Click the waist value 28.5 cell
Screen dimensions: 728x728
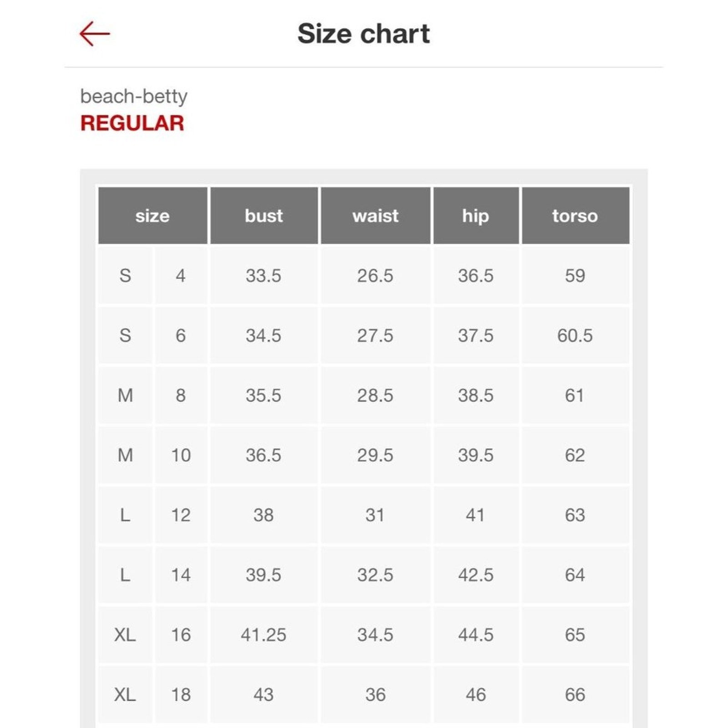coord(375,395)
